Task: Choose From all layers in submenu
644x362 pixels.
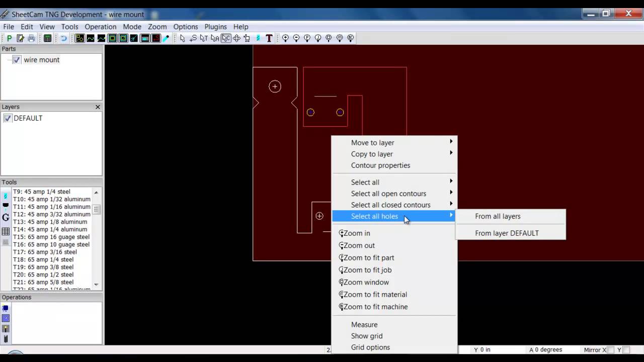Action: click(511, 216)
